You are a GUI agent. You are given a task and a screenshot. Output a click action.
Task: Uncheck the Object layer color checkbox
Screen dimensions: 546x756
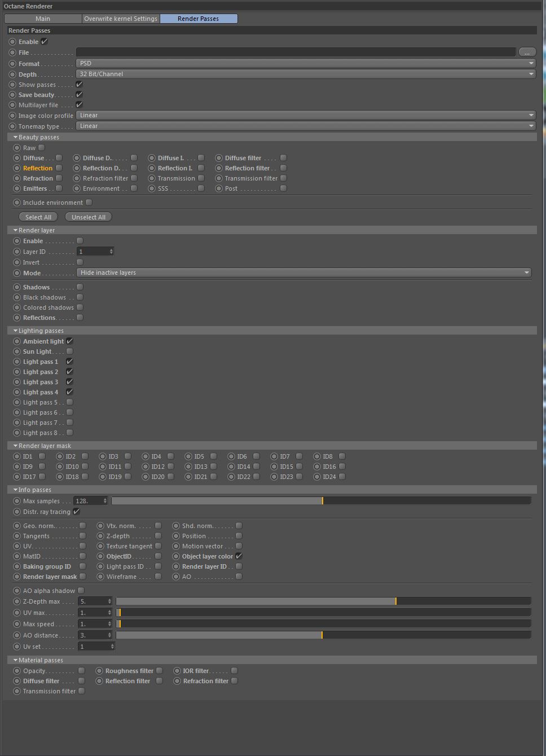click(x=239, y=556)
